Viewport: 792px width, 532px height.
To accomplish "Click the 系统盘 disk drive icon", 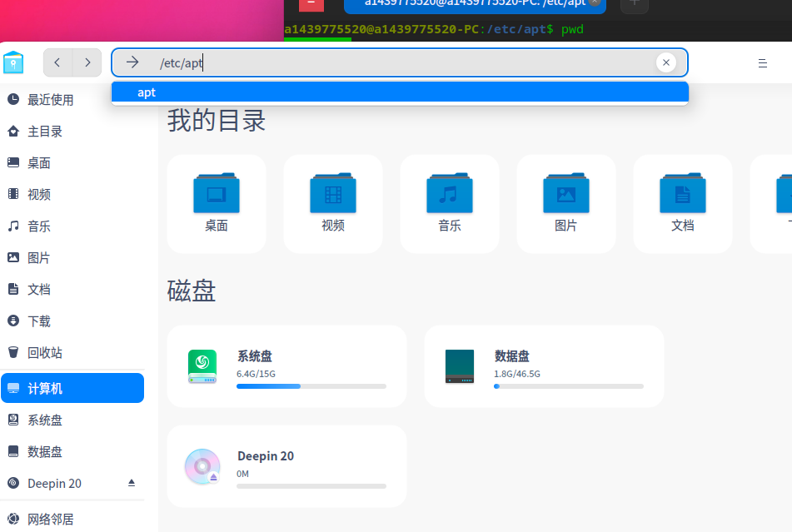I will 202,366.
